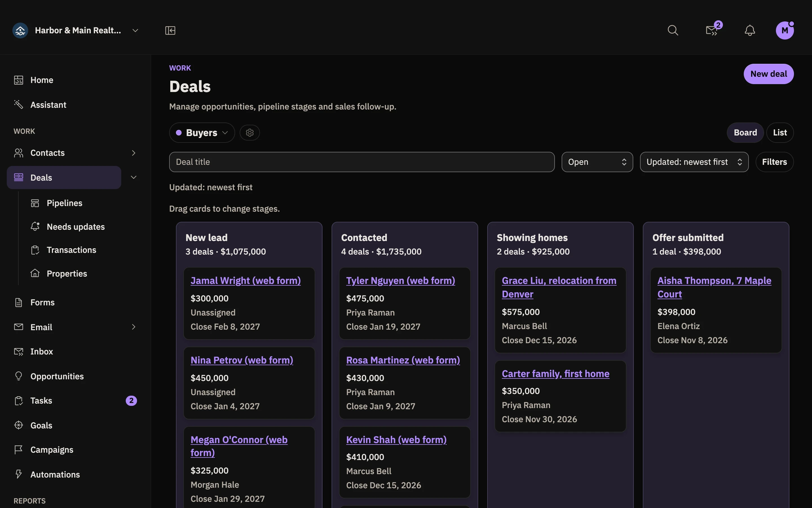Click the Opportunities lightbulb icon
This screenshot has width=812, height=508.
(18, 376)
